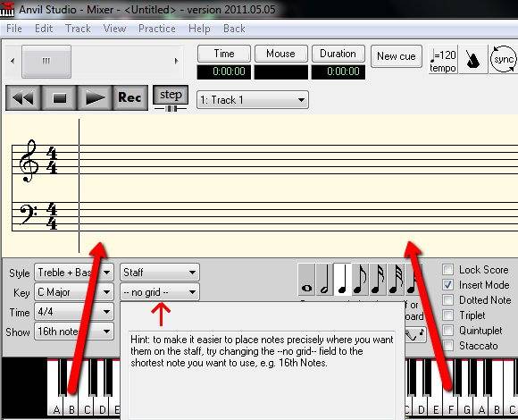Click the treble staff 4/4 time signature
The width and height of the screenshot is (518, 420).
(52, 161)
